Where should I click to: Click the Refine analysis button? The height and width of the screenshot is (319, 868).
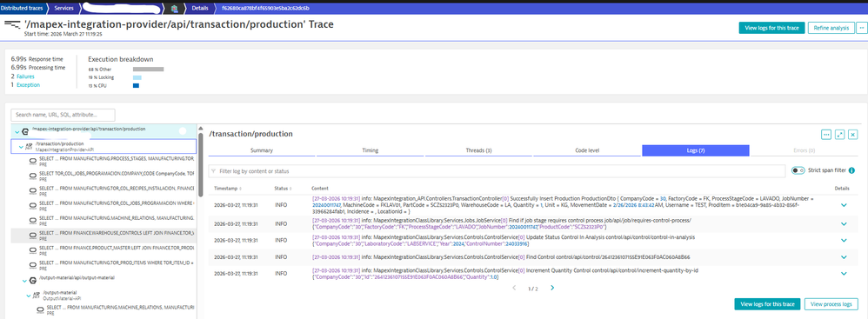coord(831,28)
